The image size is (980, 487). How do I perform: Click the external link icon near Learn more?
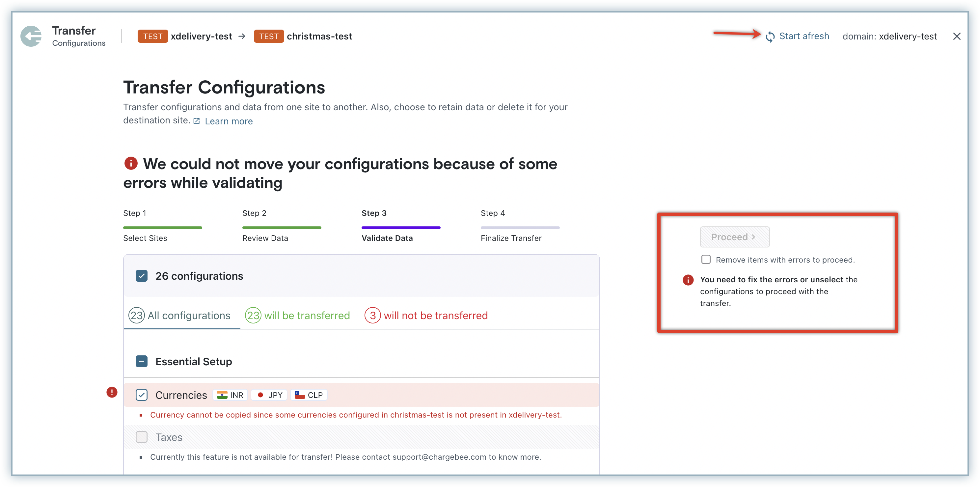click(197, 121)
